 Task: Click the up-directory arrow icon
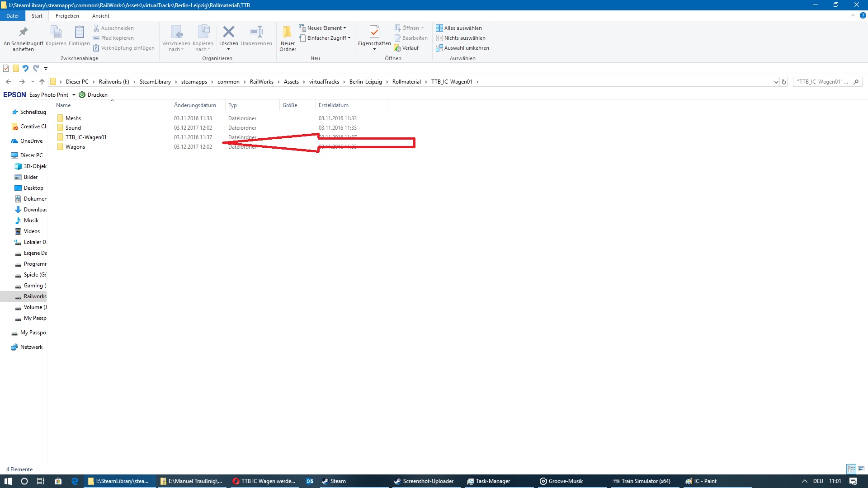pyautogui.click(x=42, y=82)
